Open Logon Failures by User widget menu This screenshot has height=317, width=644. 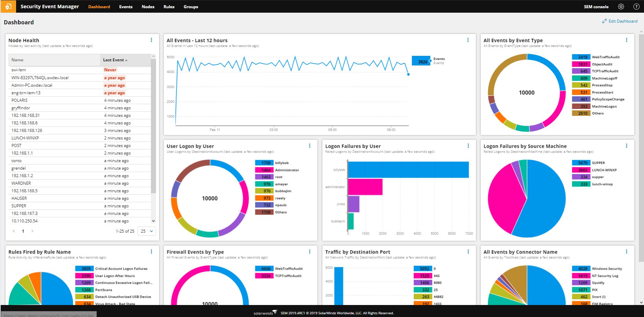468,146
